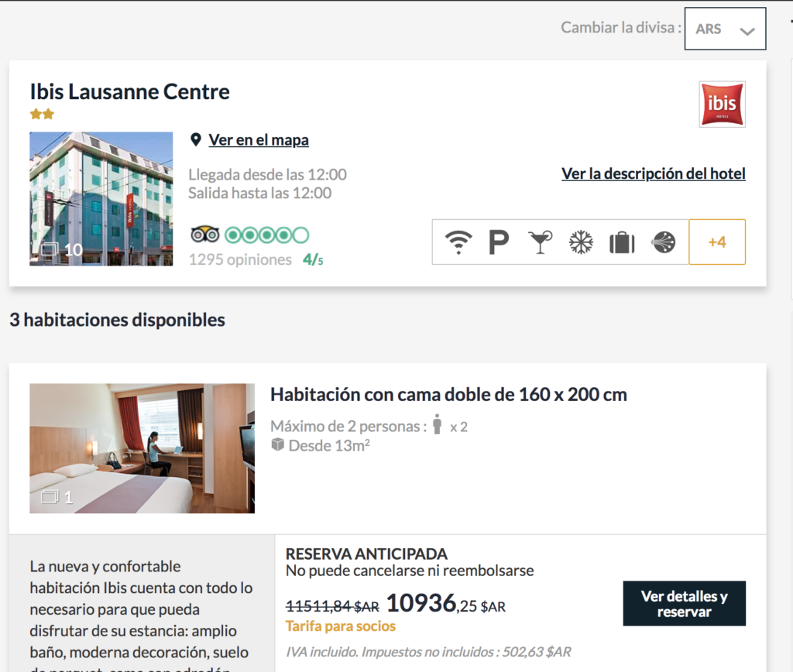The height and width of the screenshot is (672, 793).
Task: Click the Cambiar la divisa label
Action: (621, 27)
